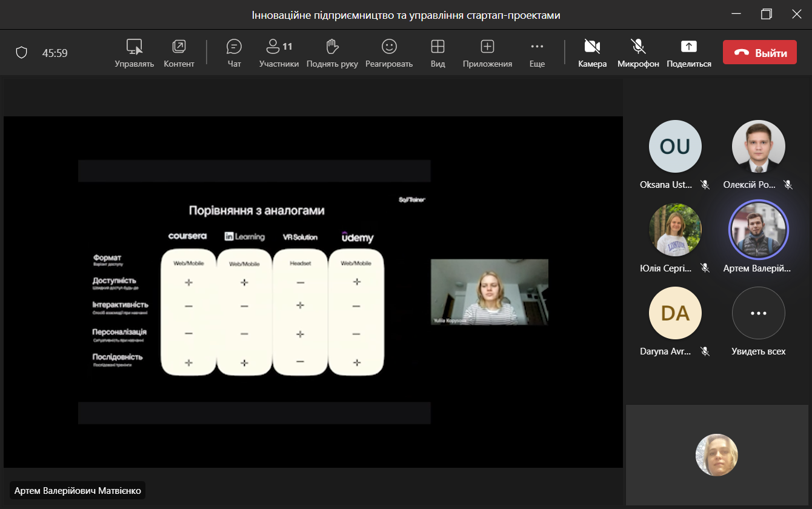
Task: Open the React emoji menu
Action: point(388,53)
